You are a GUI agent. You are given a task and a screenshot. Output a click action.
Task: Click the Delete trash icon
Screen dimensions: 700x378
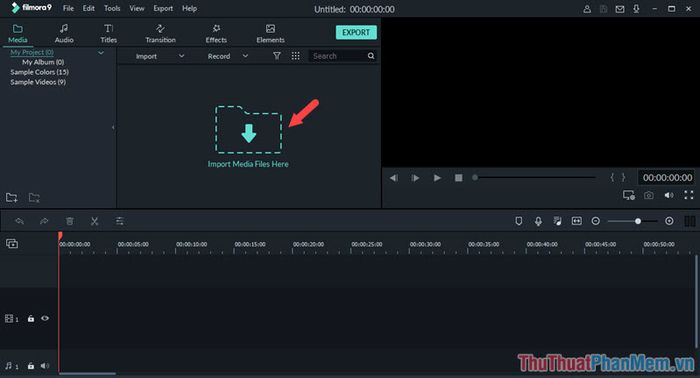coord(70,221)
